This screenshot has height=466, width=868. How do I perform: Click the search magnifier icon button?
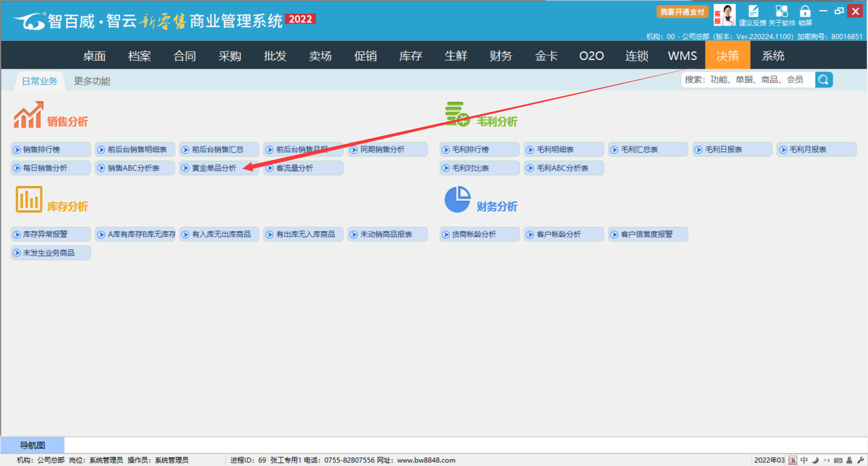(824, 80)
